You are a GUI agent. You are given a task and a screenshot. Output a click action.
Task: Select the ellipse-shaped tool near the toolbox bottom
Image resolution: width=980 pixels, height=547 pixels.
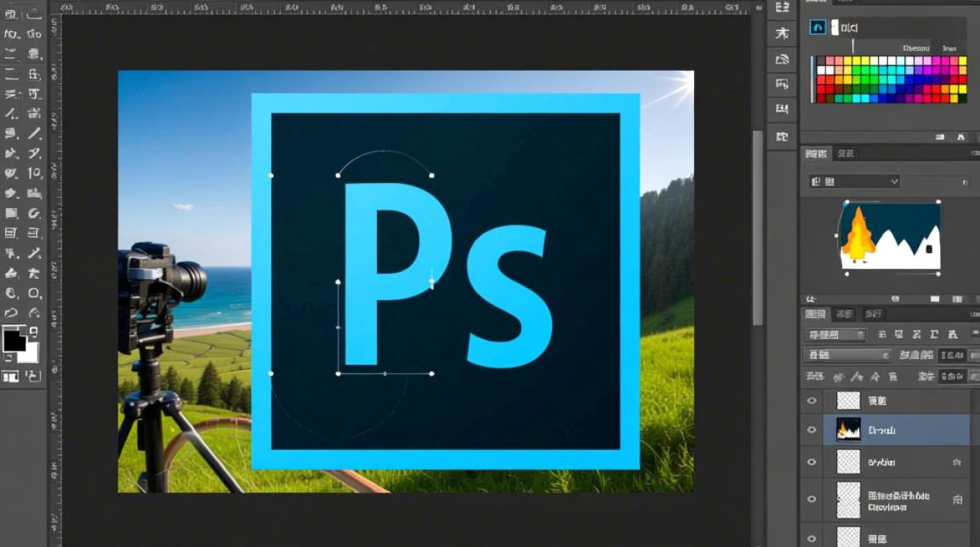pyautogui.click(x=34, y=293)
